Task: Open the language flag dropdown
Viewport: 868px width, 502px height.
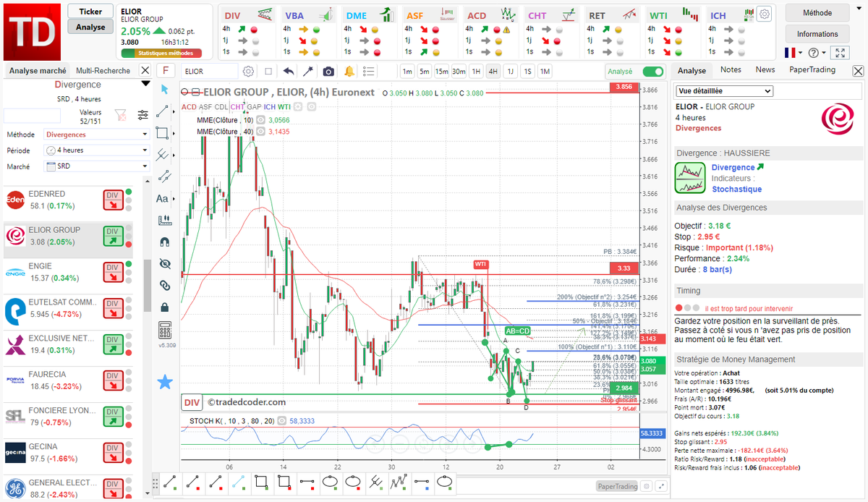Action: coord(793,53)
